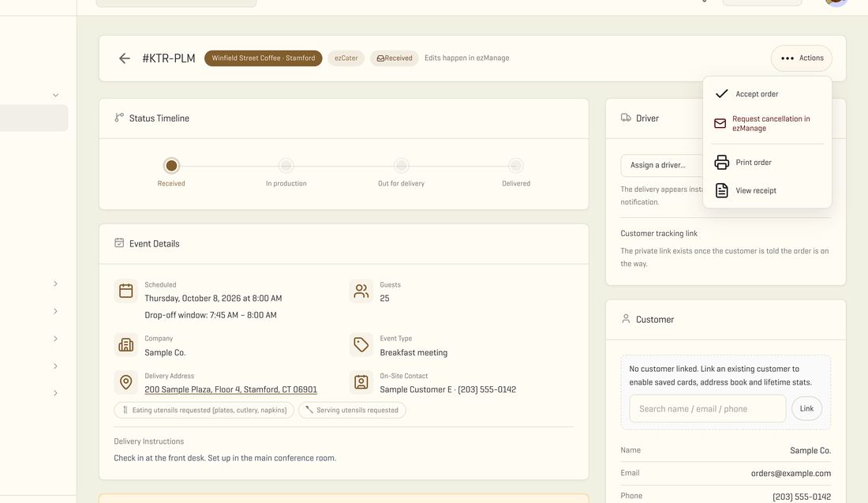Click the Delivery Instructions text about front desk
The image size is (868, 503).
(225, 458)
